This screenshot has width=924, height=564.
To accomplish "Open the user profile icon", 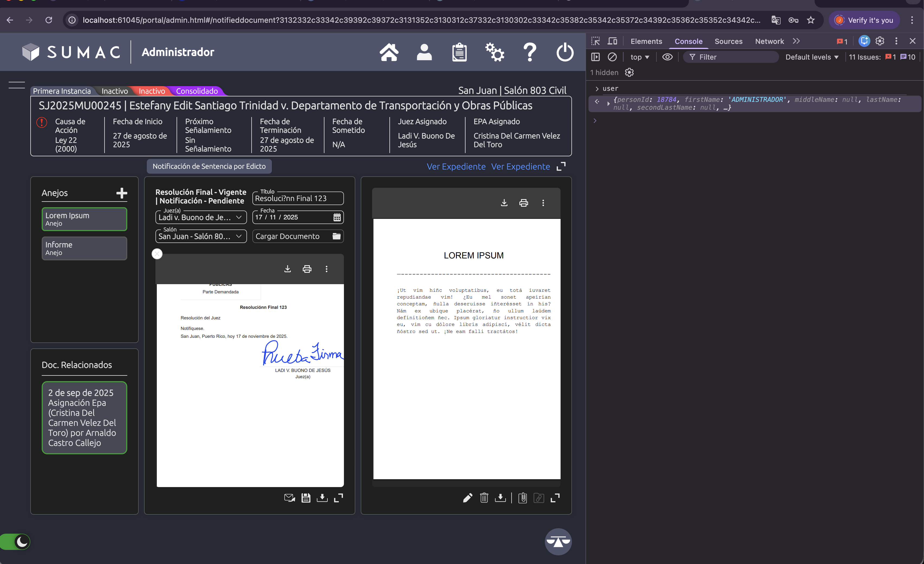I will (424, 52).
